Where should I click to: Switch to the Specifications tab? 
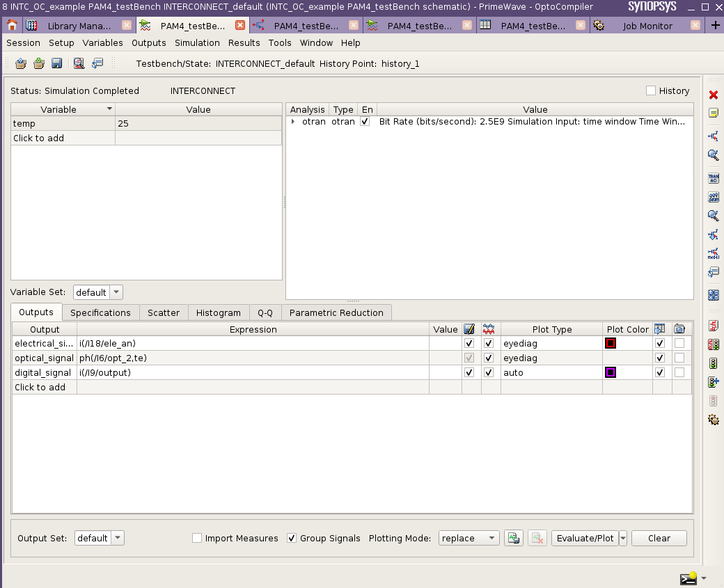[100, 312]
